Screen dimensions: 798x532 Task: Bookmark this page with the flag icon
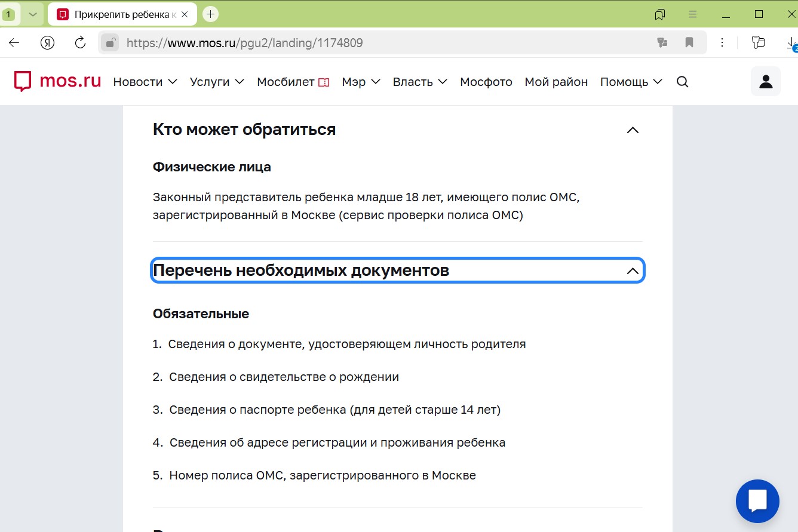pos(689,42)
